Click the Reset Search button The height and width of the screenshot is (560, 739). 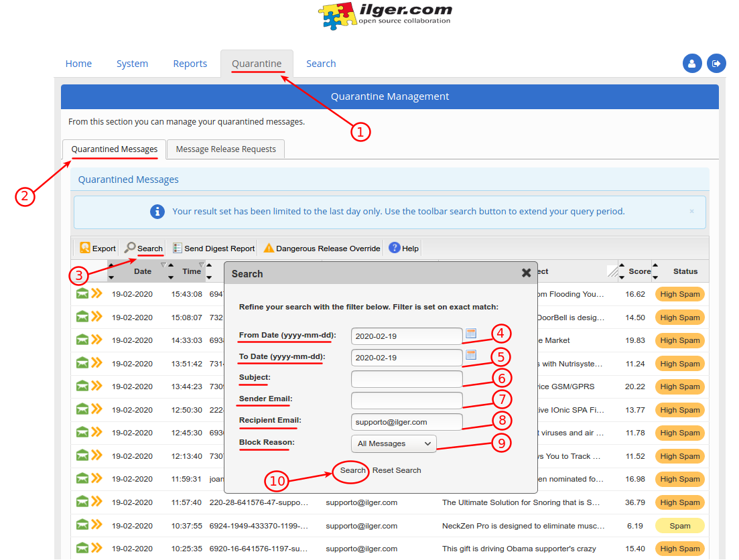(397, 470)
